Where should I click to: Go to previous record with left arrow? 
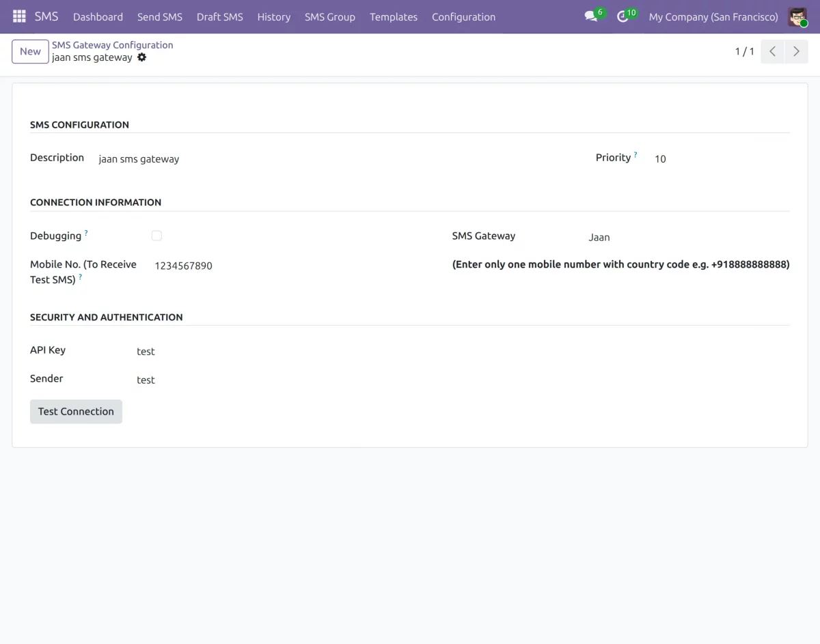[772, 51]
